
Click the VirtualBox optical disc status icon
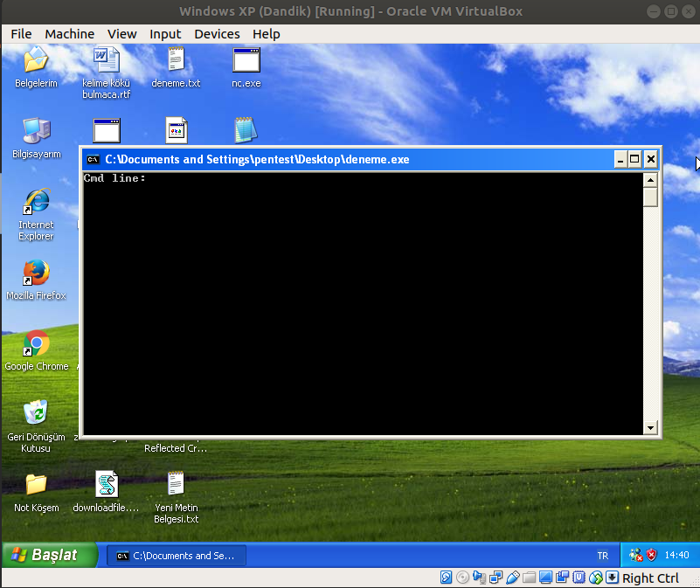[x=462, y=578]
